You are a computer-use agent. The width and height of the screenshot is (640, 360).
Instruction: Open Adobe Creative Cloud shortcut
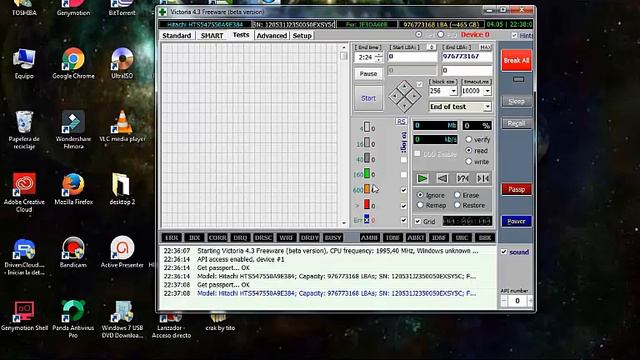(24, 193)
